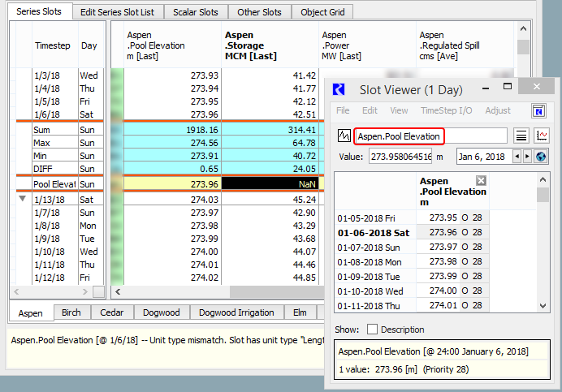This screenshot has width=562, height=392.
Task: Click the slot plot icon beside the slot name
Action: click(344, 136)
